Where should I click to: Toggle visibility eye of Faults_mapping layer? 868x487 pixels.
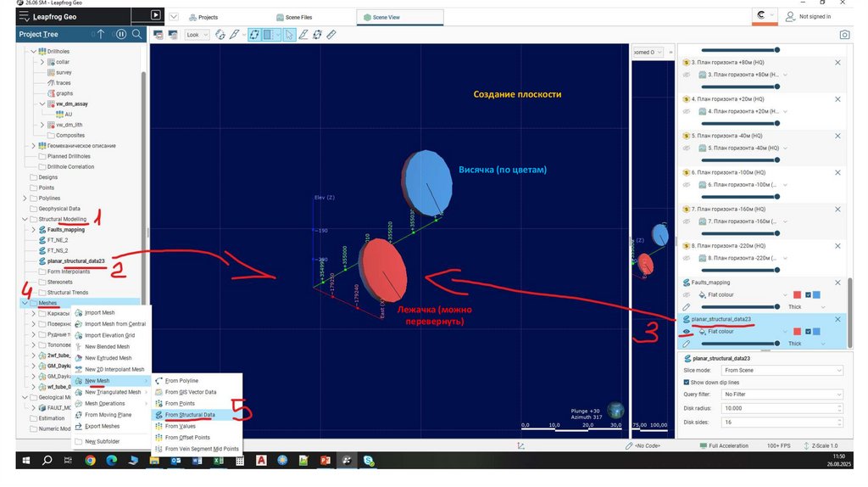click(x=687, y=294)
